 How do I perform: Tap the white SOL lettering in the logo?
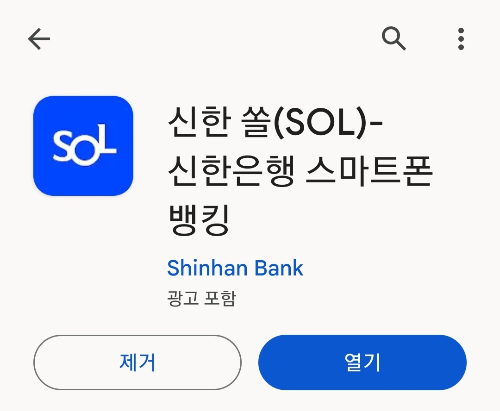[x=85, y=145]
